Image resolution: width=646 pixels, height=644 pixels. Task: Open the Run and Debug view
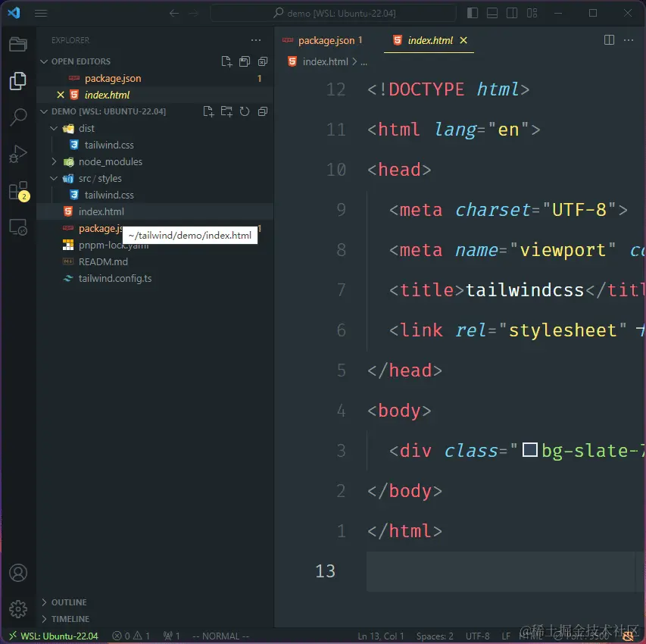click(18, 154)
